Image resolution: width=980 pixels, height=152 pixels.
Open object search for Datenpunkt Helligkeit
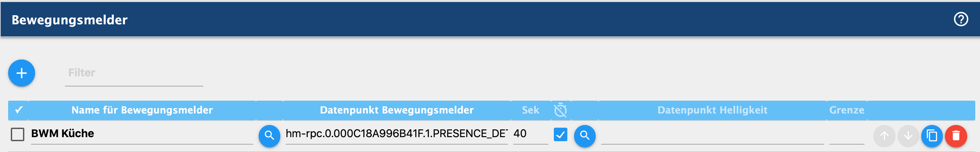(585, 136)
